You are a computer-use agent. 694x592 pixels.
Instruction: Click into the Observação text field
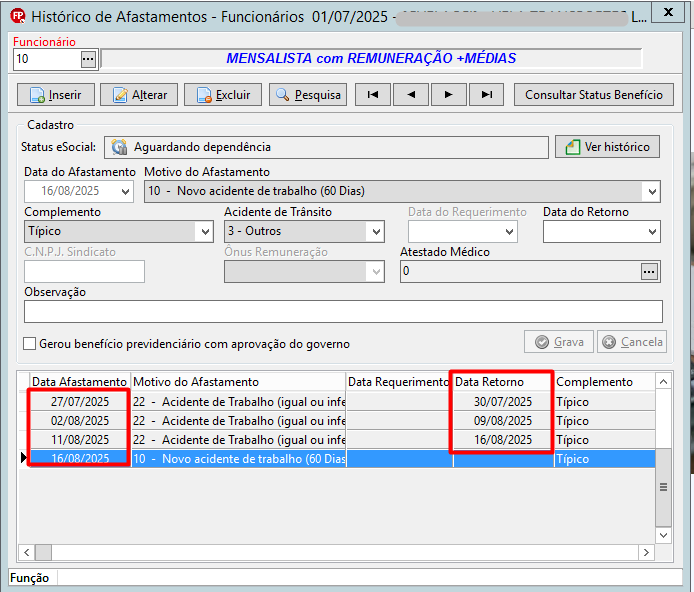(x=343, y=311)
